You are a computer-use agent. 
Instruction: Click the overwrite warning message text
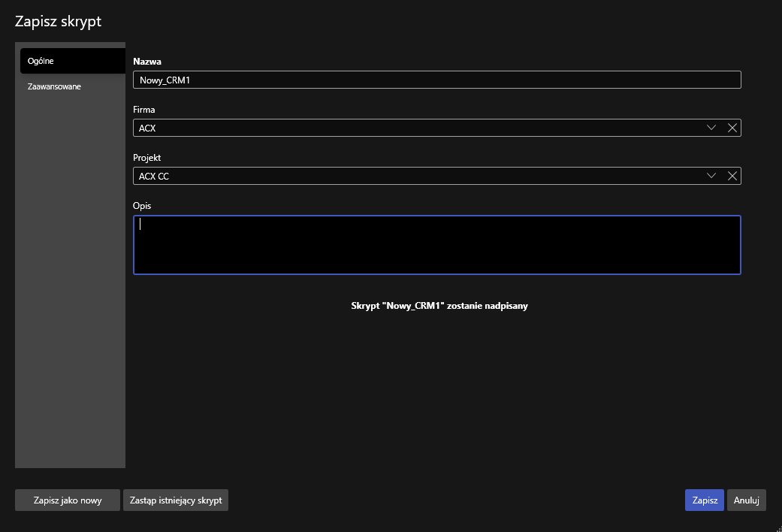click(439, 306)
